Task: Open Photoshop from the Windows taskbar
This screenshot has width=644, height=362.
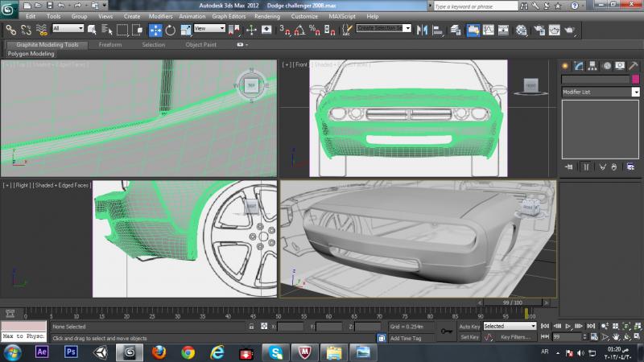Action: (x=70, y=352)
